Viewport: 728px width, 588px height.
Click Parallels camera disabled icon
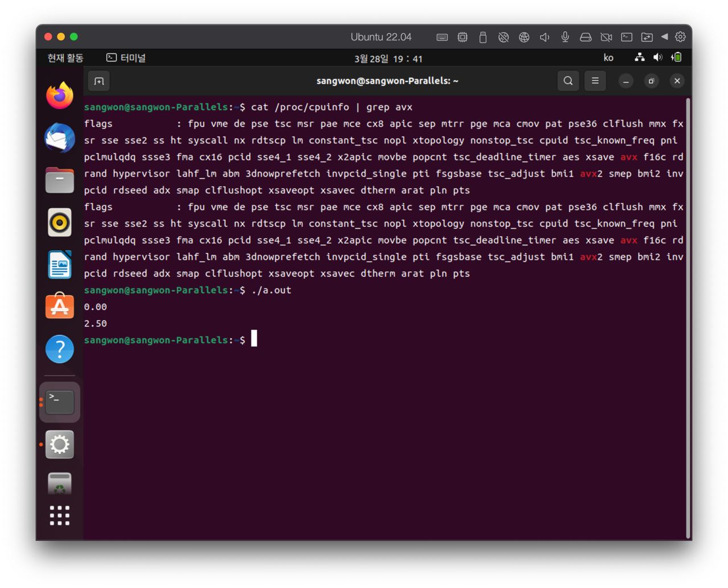pos(606,37)
